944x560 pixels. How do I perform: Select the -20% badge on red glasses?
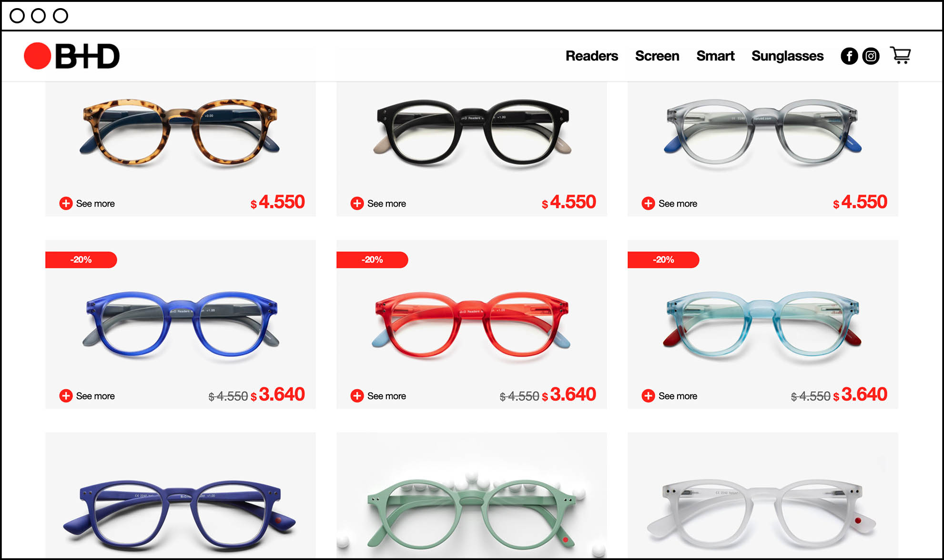click(x=372, y=260)
